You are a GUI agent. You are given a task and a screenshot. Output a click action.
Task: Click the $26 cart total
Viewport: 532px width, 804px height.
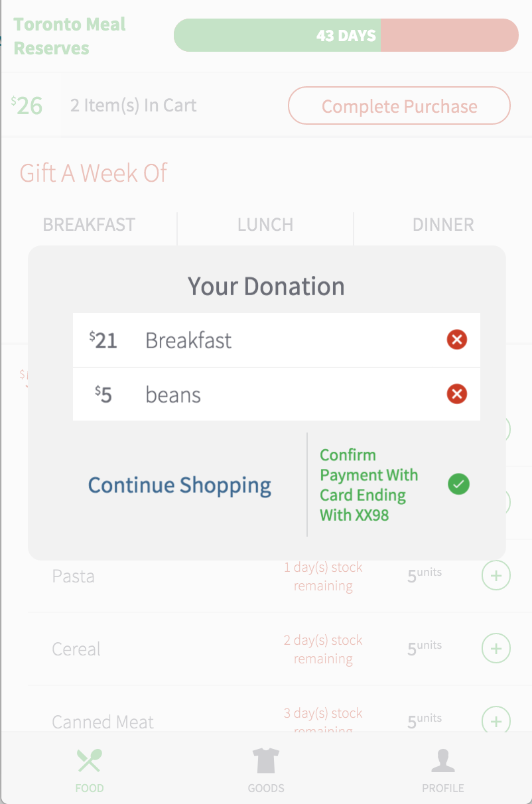[x=27, y=105]
